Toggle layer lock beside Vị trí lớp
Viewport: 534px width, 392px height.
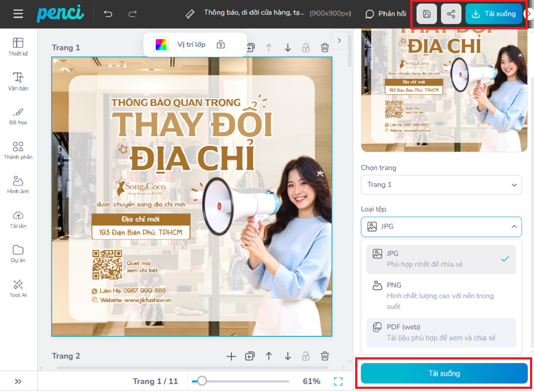pyautogui.click(x=220, y=44)
